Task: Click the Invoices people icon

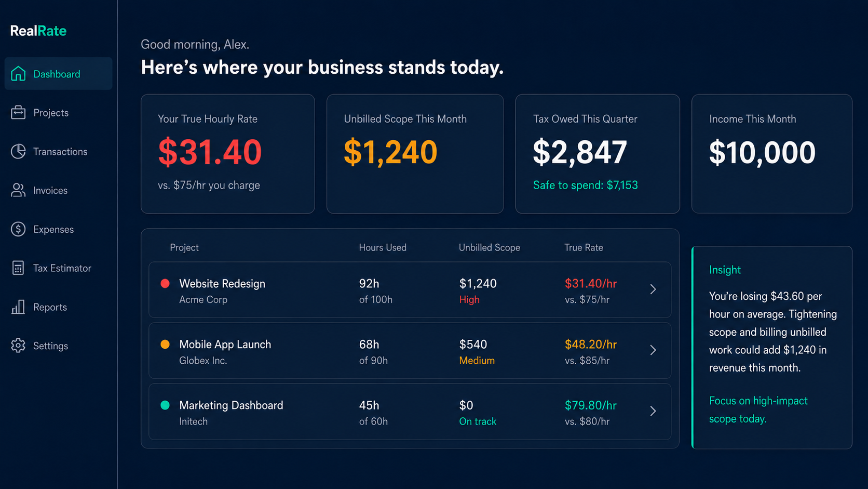Action: pos(18,190)
